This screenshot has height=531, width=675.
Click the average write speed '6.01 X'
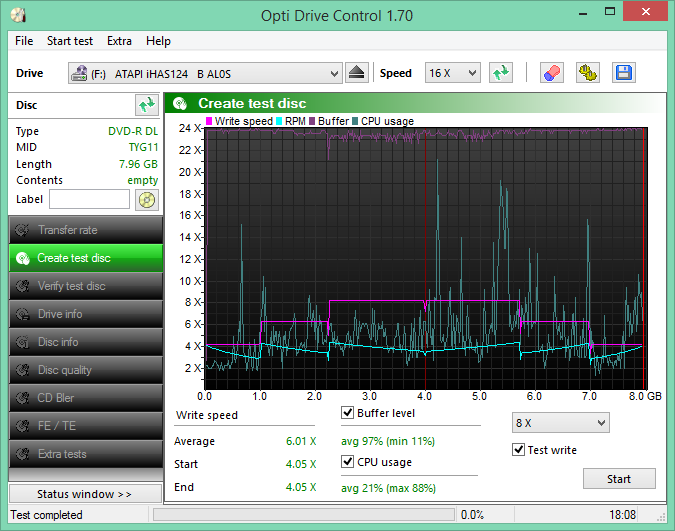point(301,441)
